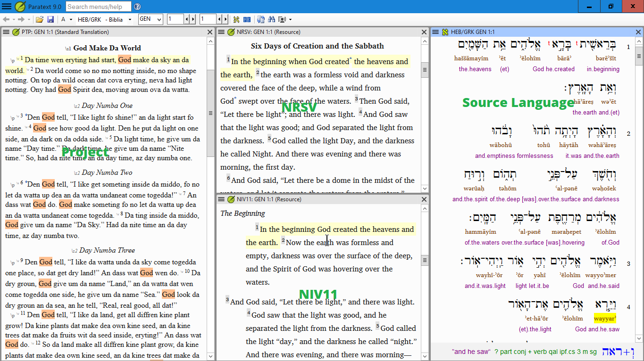644x361 pixels.
Task: Click the binoculars Find icon
Action: (271, 19)
